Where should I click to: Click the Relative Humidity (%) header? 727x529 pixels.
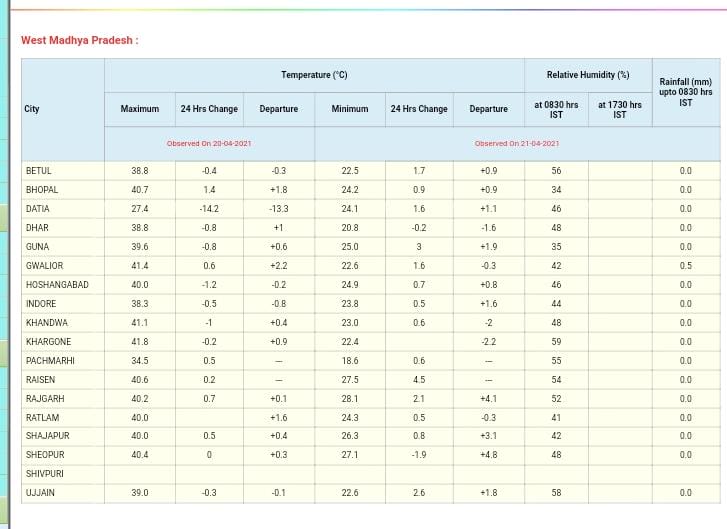click(x=587, y=75)
